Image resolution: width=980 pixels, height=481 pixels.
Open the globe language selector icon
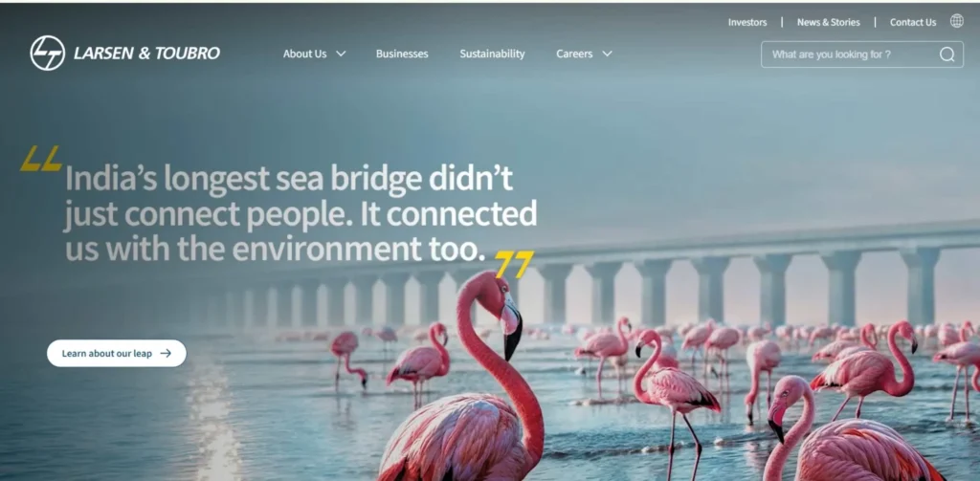[957, 21]
